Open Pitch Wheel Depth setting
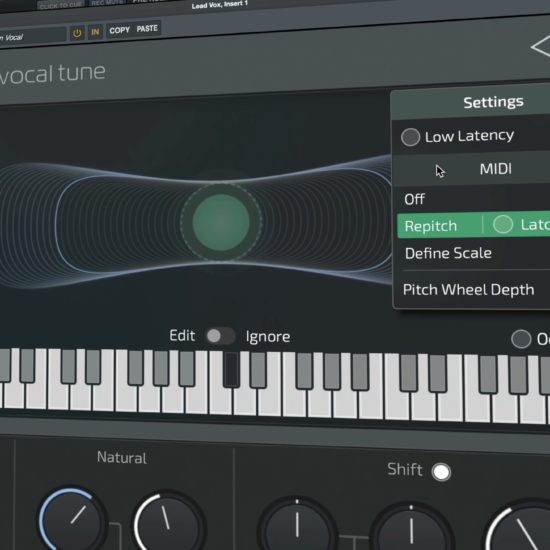This screenshot has height=550, width=550. click(468, 290)
